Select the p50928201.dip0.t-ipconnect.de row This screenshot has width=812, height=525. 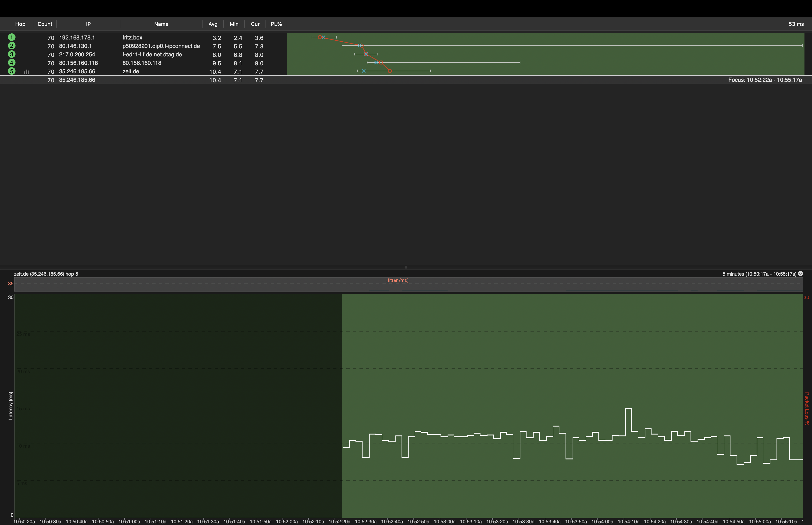click(x=161, y=46)
